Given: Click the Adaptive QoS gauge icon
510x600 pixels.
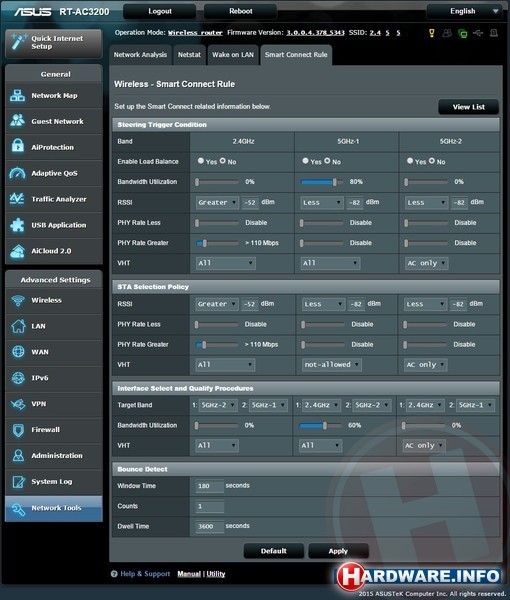Looking at the screenshot, I should pos(18,173).
